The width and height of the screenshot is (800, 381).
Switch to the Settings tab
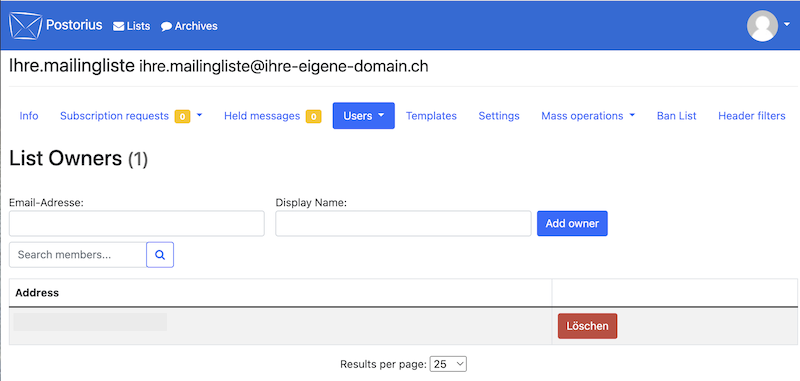[499, 116]
